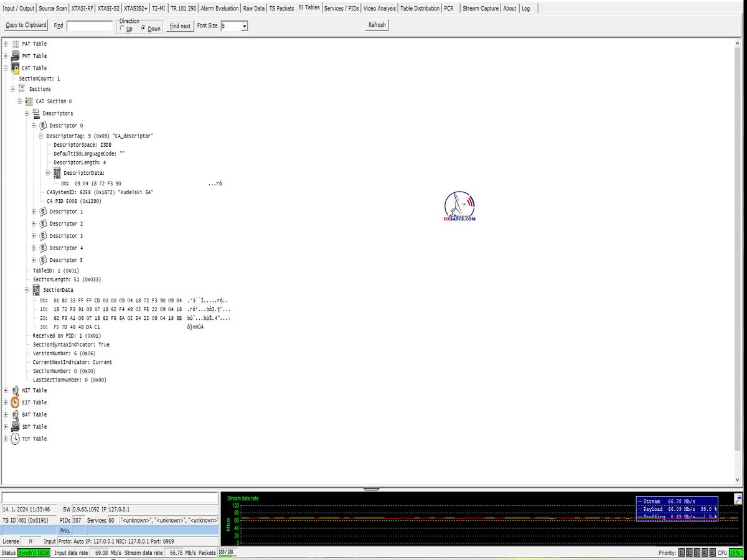Click the Find text input field
This screenshot has width=747, height=560.
point(90,26)
